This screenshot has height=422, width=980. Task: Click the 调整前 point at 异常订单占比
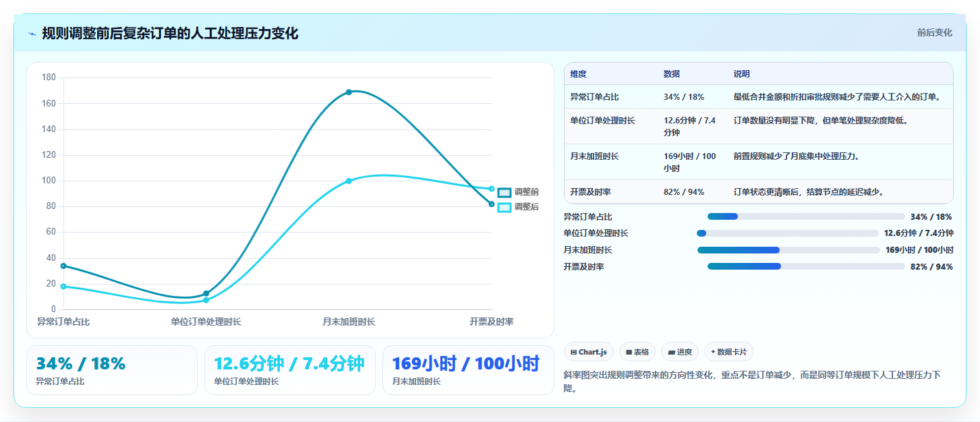pyautogui.click(x=63, y=266)
